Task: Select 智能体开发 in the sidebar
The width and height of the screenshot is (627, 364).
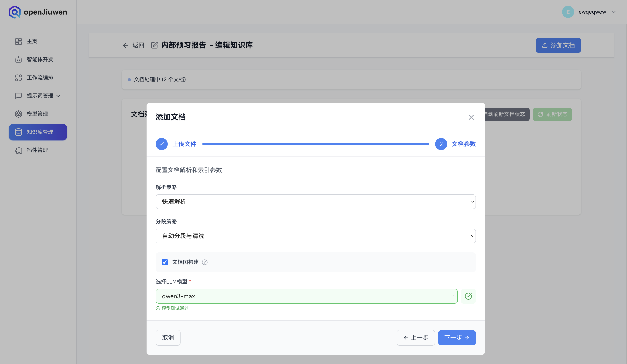Action: [x=37, y=59]
